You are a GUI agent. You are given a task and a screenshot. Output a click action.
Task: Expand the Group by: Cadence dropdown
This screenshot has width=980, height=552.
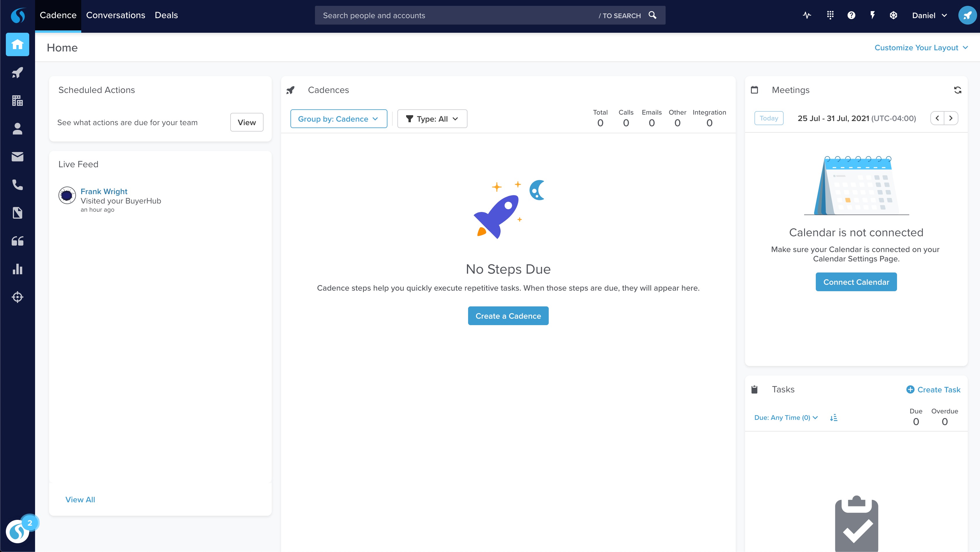pyautogui.click(x=338, y=119)
